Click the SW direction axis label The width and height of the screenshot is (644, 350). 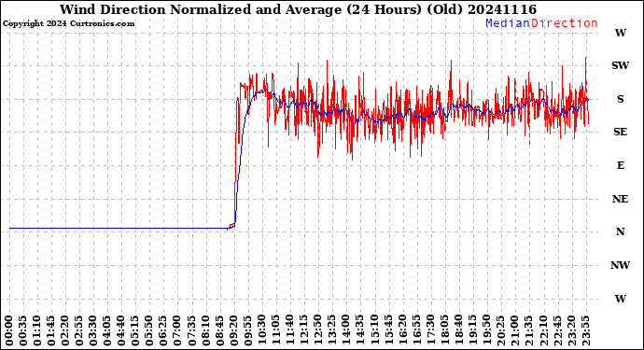click(x=620, y=65)
